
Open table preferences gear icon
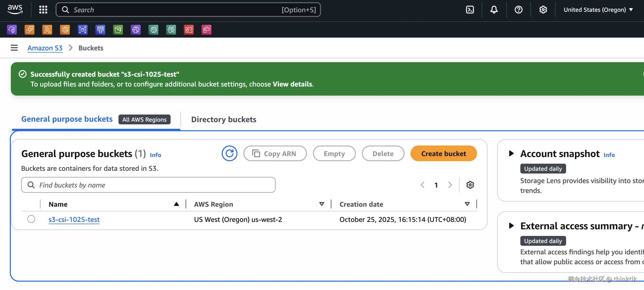coord(470,185)
